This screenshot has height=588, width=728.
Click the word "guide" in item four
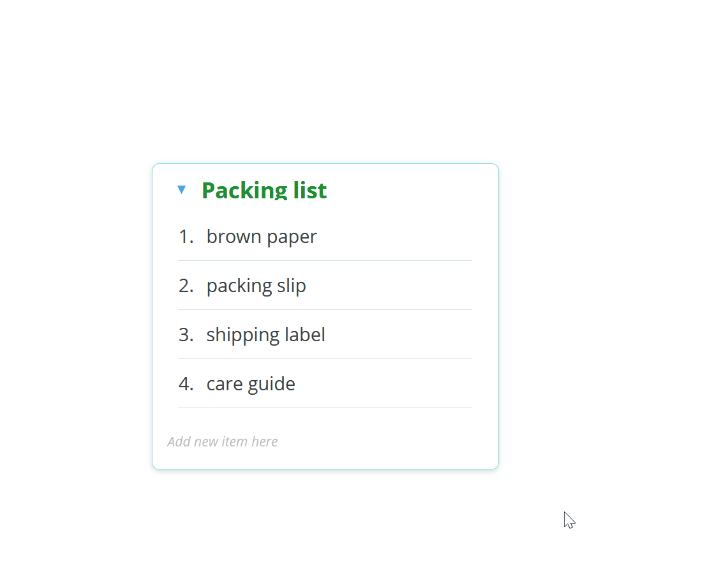(272, 385)
